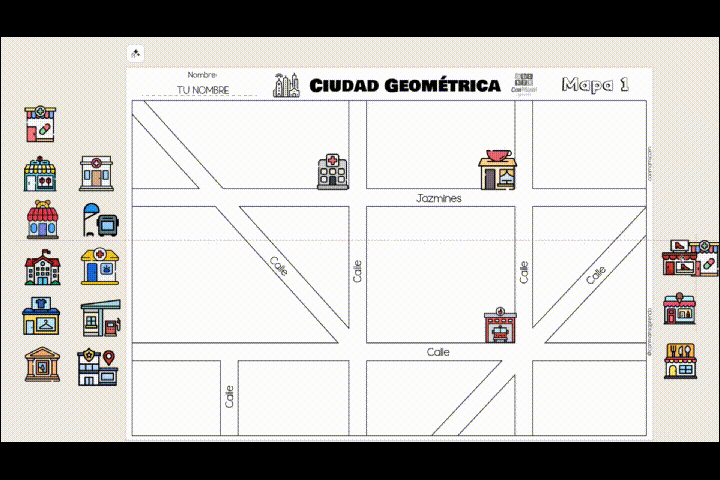
Task: Click the fire station on the map
Action: 500,325
